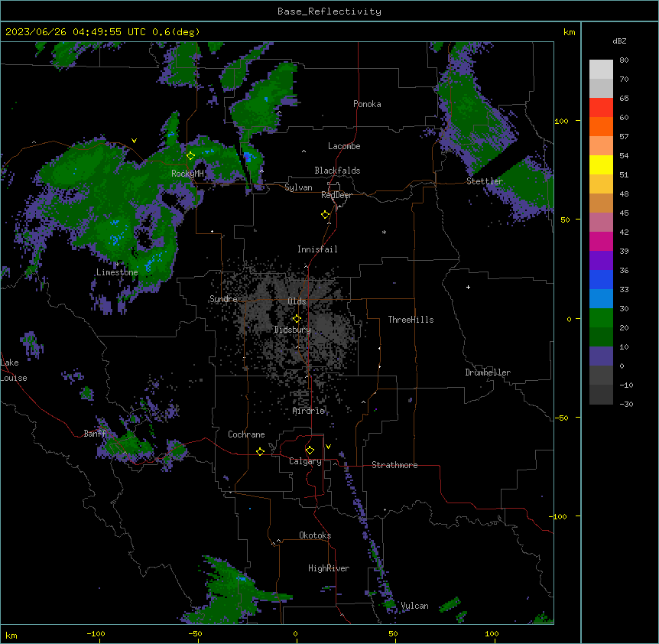Pick the slate purple 10-0 dBZ swatch
This screenshot has width=659, height=644.
coord(601,356)
